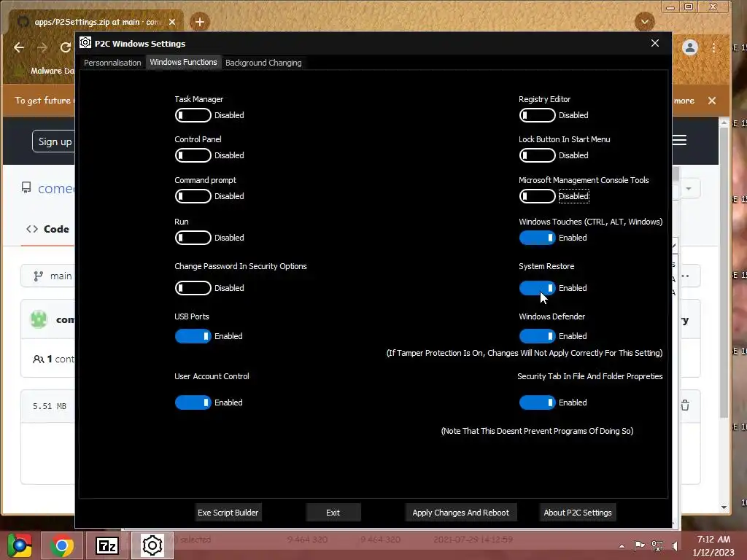Click the Disabled label next to Management Console
Screen dimensions: 747x560
573,196
